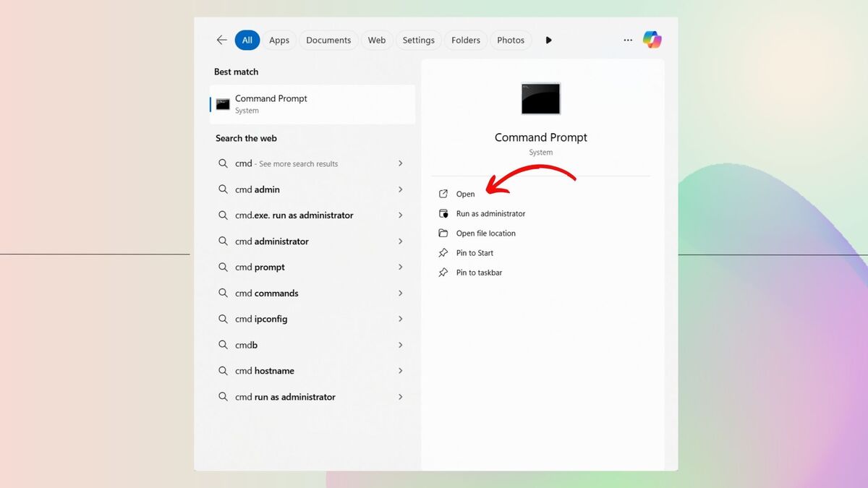
Task: Click 'cmd commands' web suggestion text
Action: click(x=267, y=293)
